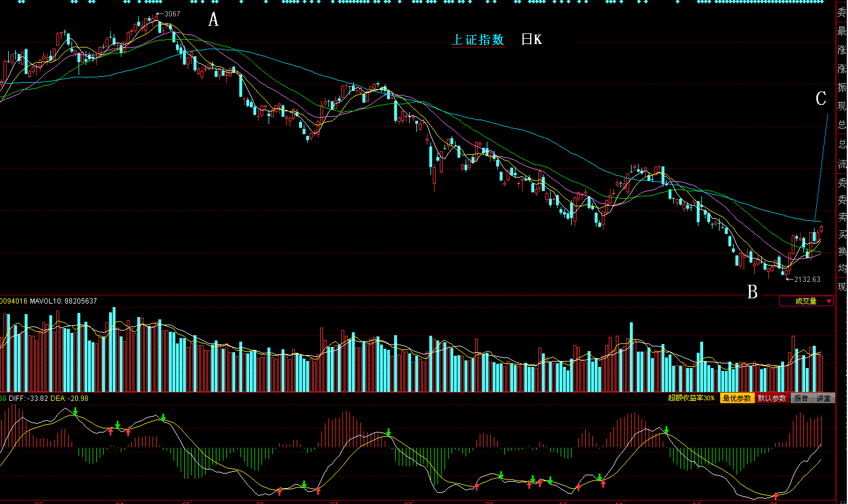Click the 超额收益率30% label
The height and width of the screenshot is (504, 848).
point(691,398)
